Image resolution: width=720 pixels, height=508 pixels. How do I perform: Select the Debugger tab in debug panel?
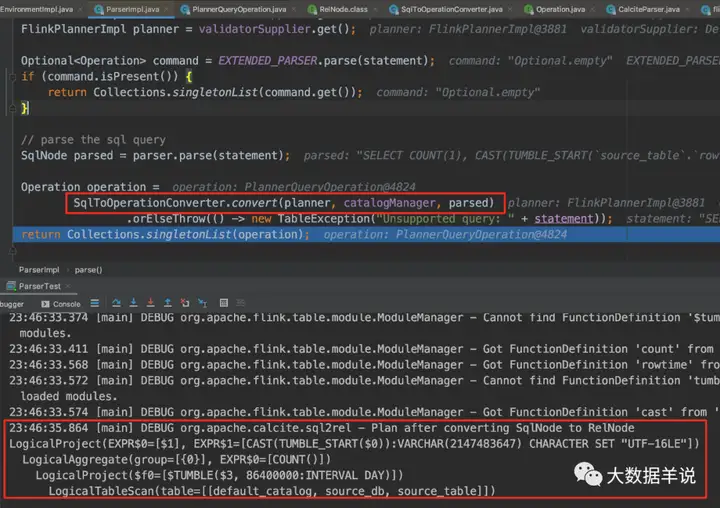11,304
